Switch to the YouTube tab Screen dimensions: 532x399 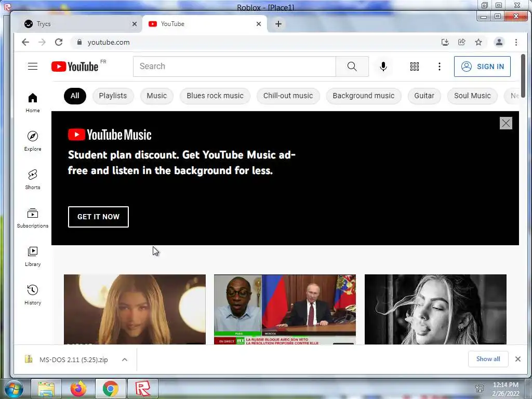pyautogui.click(x=205, y=24)
